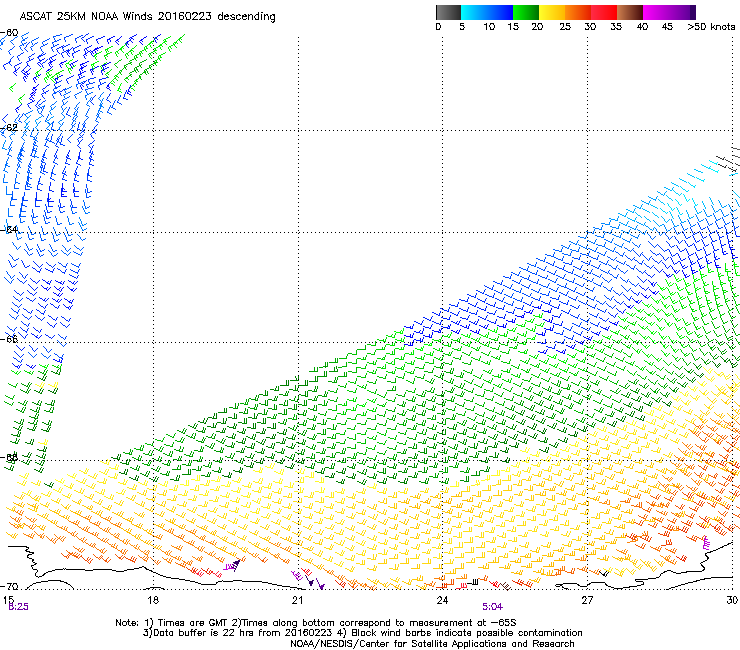Viewport: 740px width, 650px height.
Task: Click the brown 35-40 knots legend segment
Action: pyautogui.click(x=630, y=12)
